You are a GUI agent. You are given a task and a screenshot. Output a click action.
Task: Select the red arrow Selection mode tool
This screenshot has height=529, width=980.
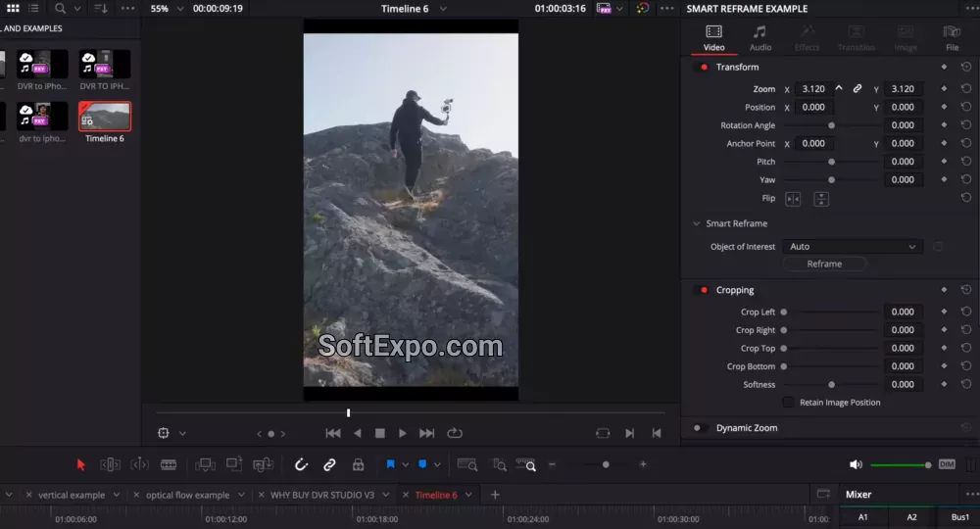tap(81, 464)
